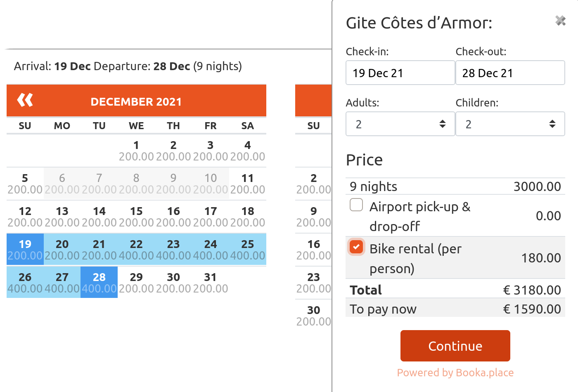This screenshot has height=392, width=578.
Task: Pick December 25 in the calendar
Action: [x=248, y=249]
